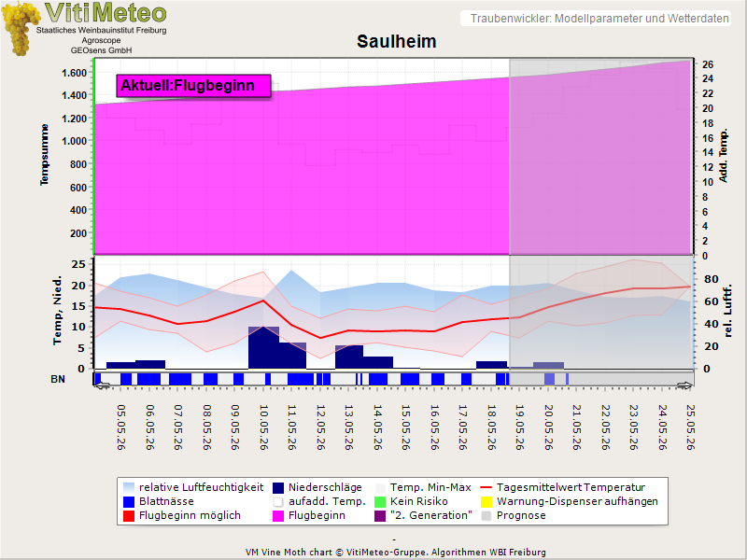This screenshot has width=747, height=560.
Task: Click the precipitation bar on 13.05.26
Action: coord(349,357)
